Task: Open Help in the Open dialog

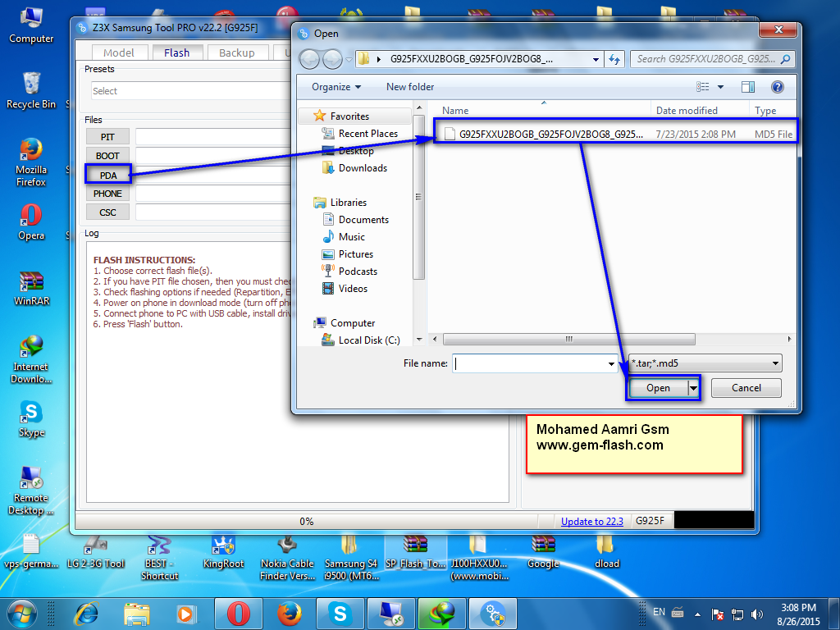Action: (778, 87)
